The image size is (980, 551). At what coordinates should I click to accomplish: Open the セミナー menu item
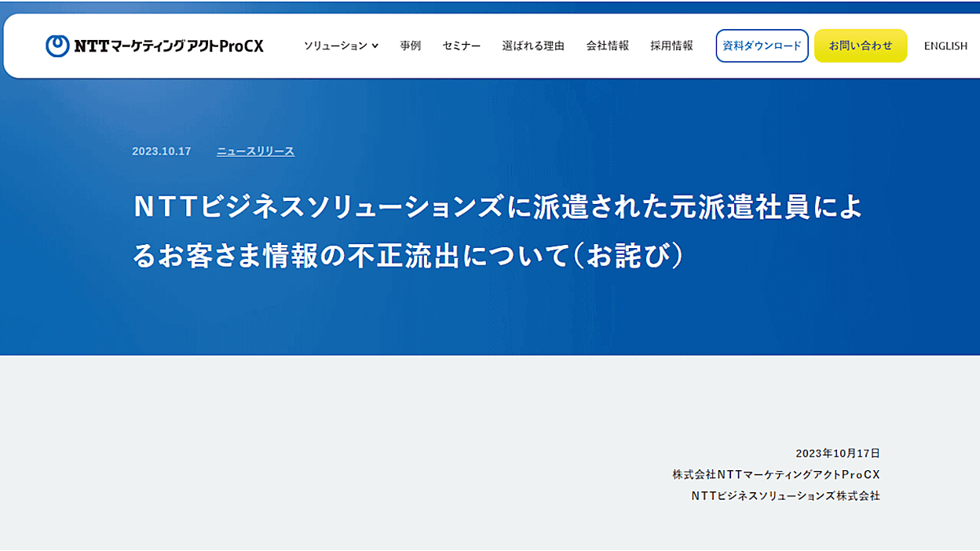pyautogui.click(x=461, y=46)
